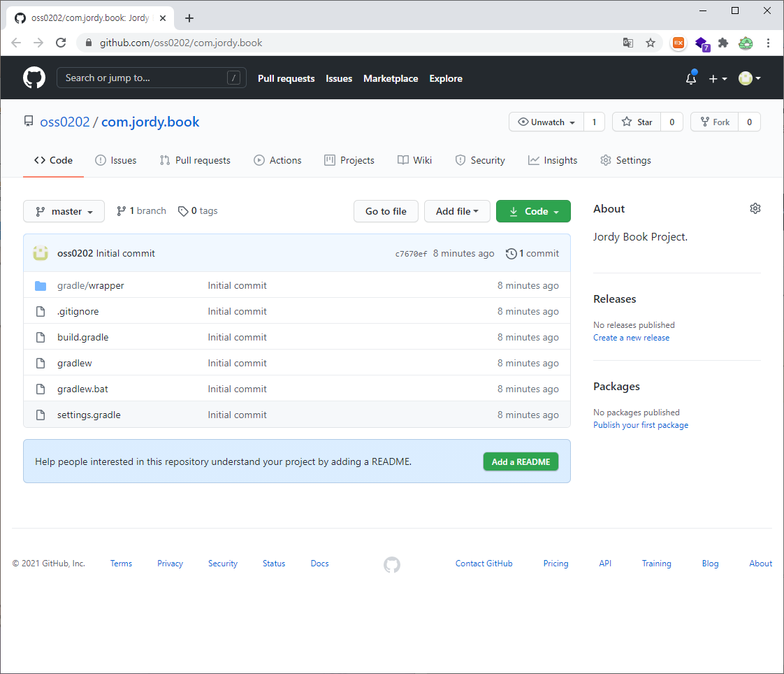Viewport: 784px width, 674px height.
Task: Open the notifications bell
Action: [x=691, y=78]
